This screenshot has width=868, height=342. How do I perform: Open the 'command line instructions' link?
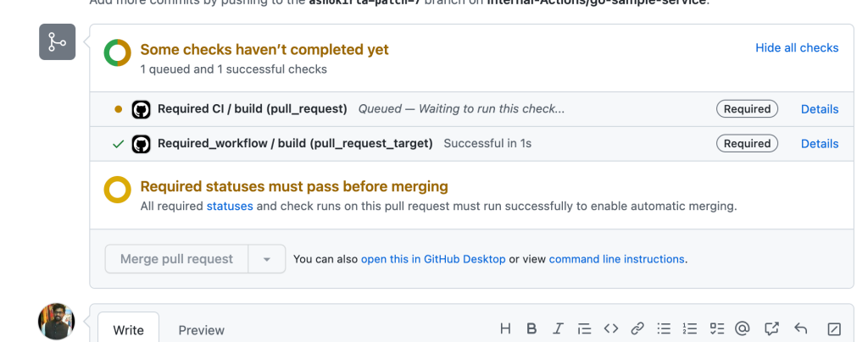(616, 259)
